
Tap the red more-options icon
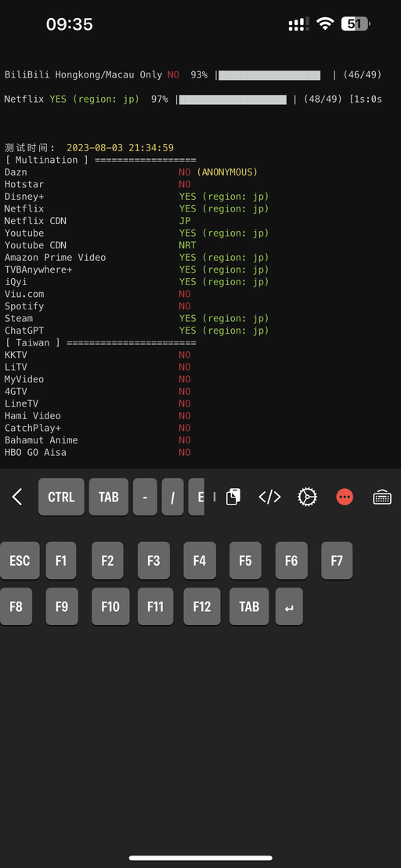pos(345,497)
